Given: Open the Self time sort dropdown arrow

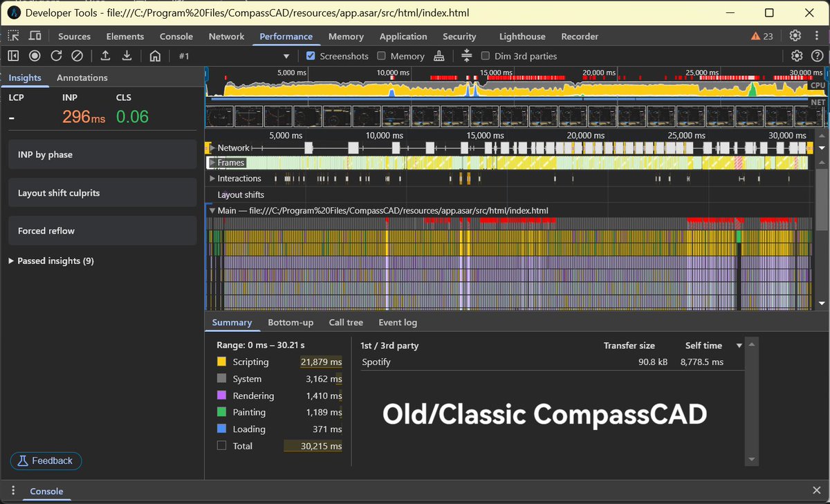Looking at the screenshot, I should (x=739, y=346).
